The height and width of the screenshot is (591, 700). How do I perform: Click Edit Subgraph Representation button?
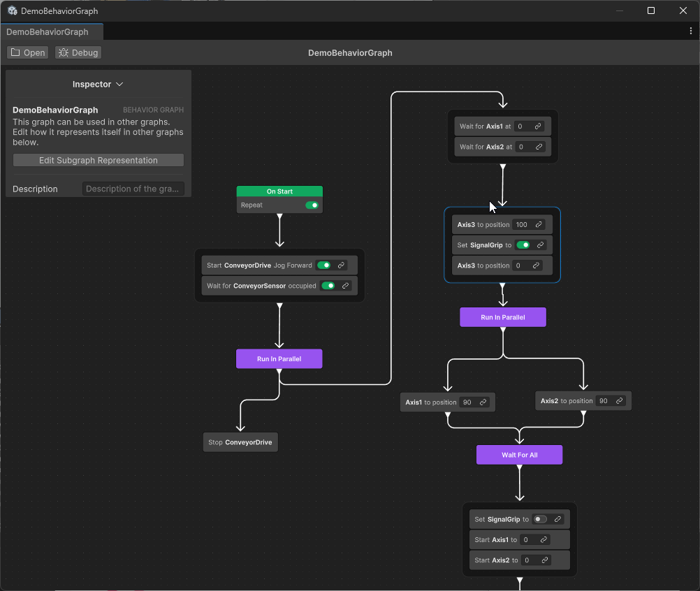click(99, 161)
